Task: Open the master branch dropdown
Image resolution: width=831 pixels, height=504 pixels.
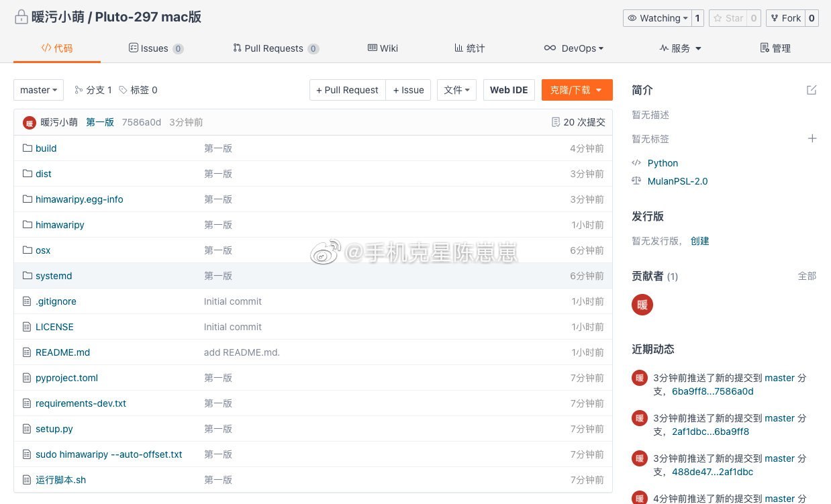Action: (39, 90)
